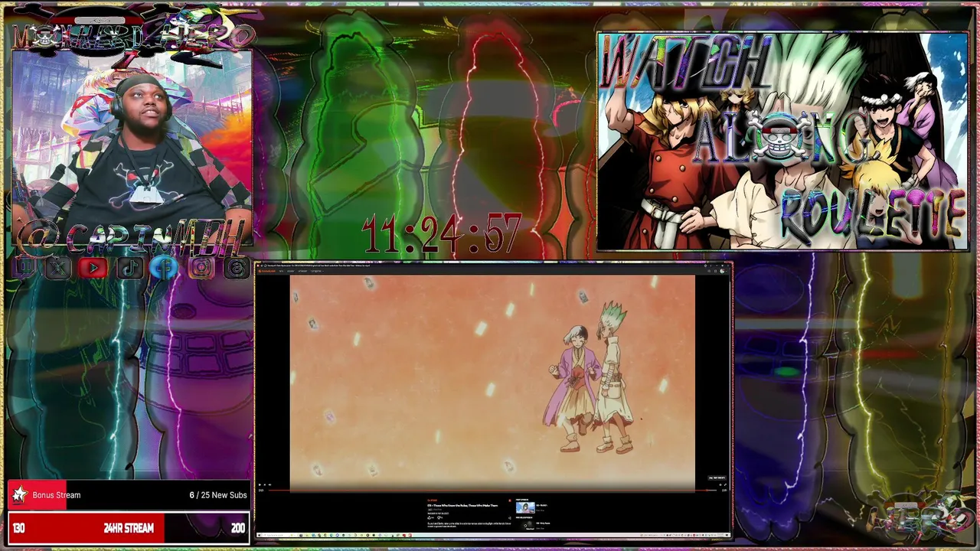Click the Windows Start button

(259, 535)
